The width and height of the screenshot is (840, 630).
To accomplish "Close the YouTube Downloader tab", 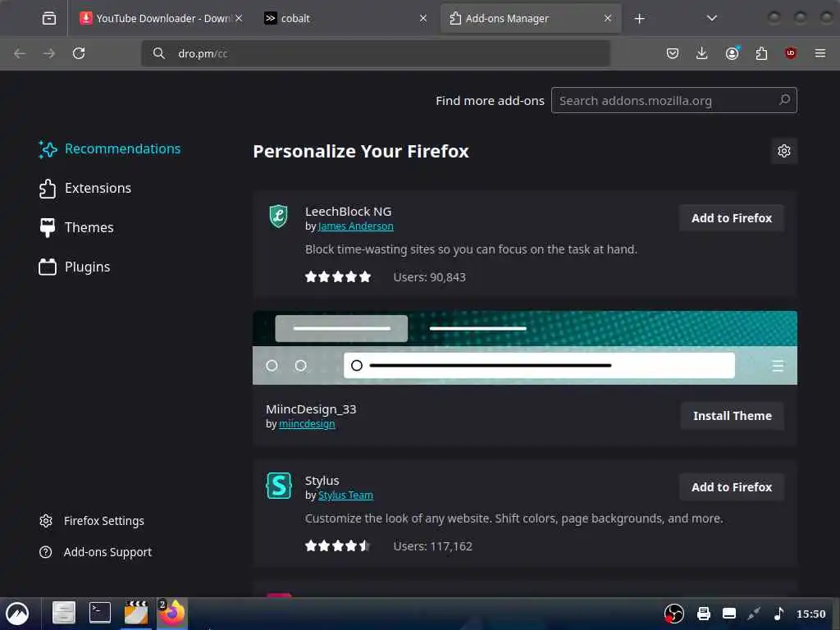I will point(239,19).
